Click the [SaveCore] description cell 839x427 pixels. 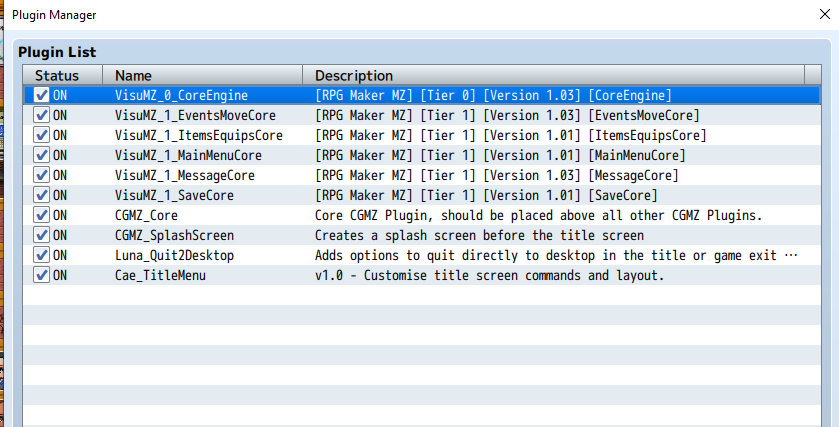[486, 195]
